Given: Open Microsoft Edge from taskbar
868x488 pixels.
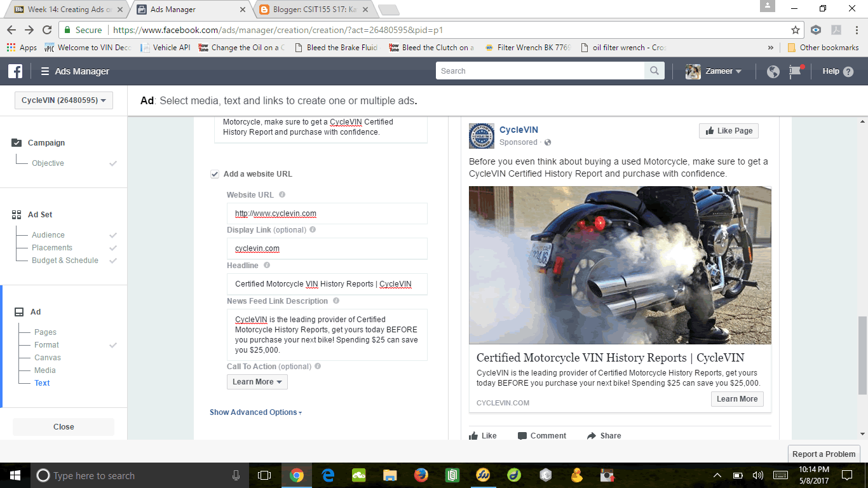Looking at the screenshot, I should tap(328, 475).
